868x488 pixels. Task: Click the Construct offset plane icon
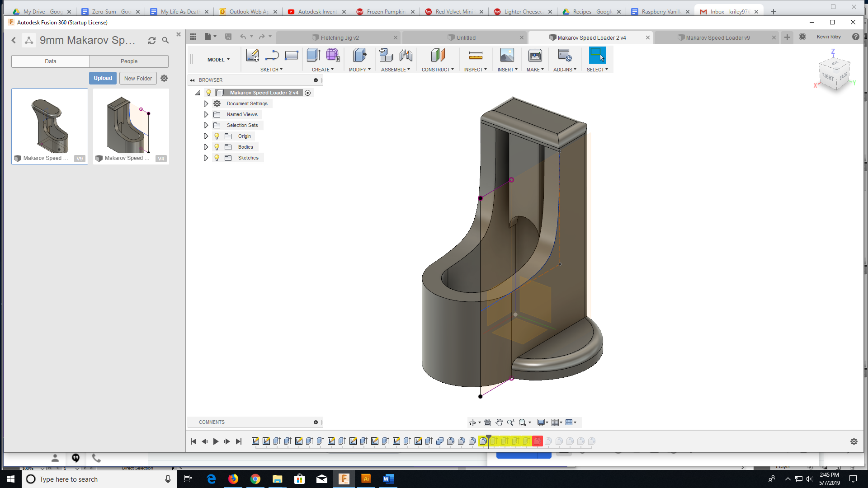click(437, 55)
